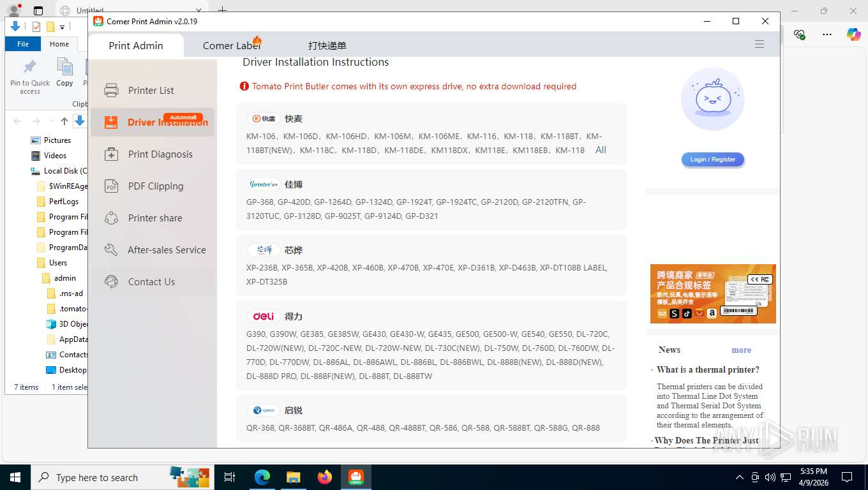Open a new tab in Edge

tap(222, 10)
